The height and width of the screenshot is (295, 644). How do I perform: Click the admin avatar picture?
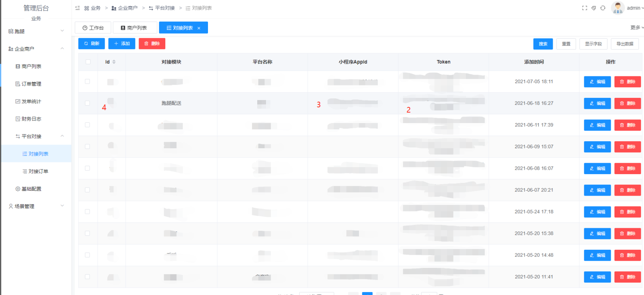pos(617,8)
